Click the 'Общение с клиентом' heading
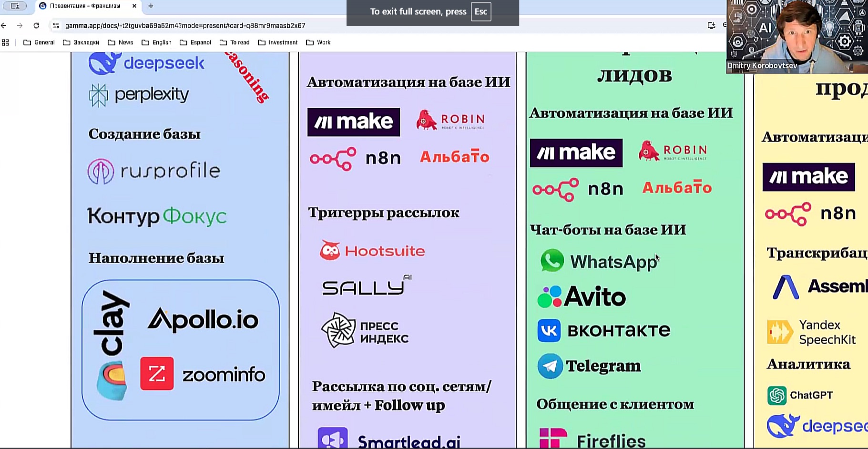Viewport: 868px width, 449px height. 615,404
